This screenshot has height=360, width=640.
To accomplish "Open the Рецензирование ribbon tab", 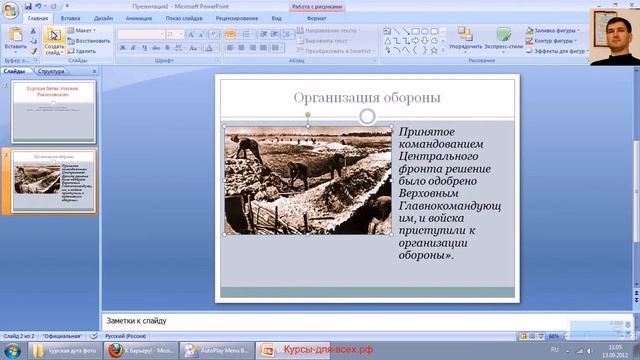I will [x=237, y=18].
